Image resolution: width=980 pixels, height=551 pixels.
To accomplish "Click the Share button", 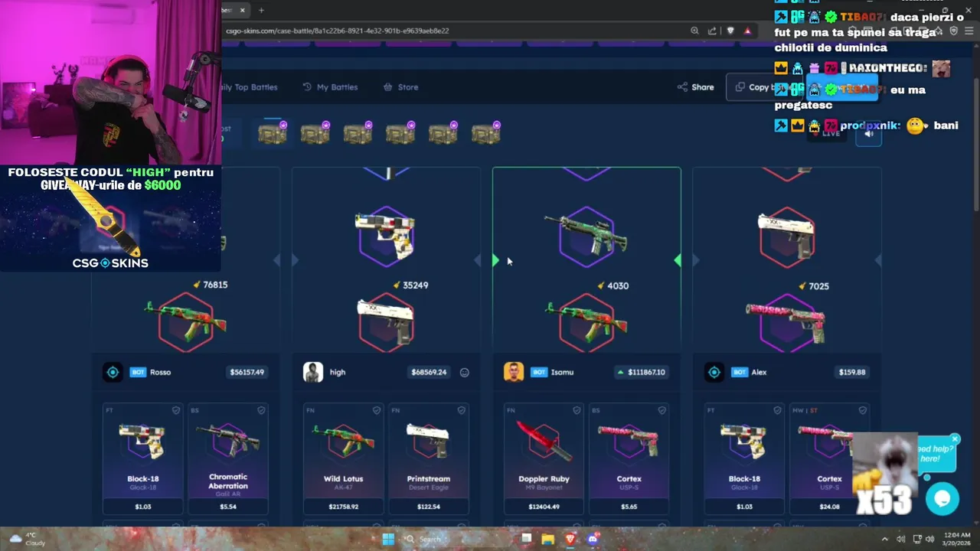I will pyautogui.click(x=695, y=87).
